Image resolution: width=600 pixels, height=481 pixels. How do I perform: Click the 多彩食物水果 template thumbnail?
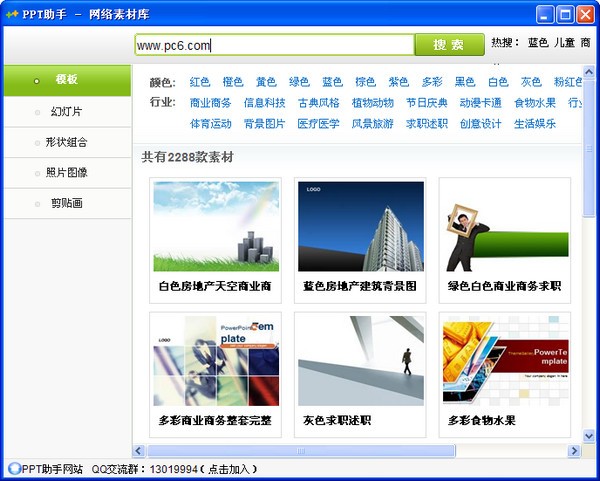click(504, 360)
